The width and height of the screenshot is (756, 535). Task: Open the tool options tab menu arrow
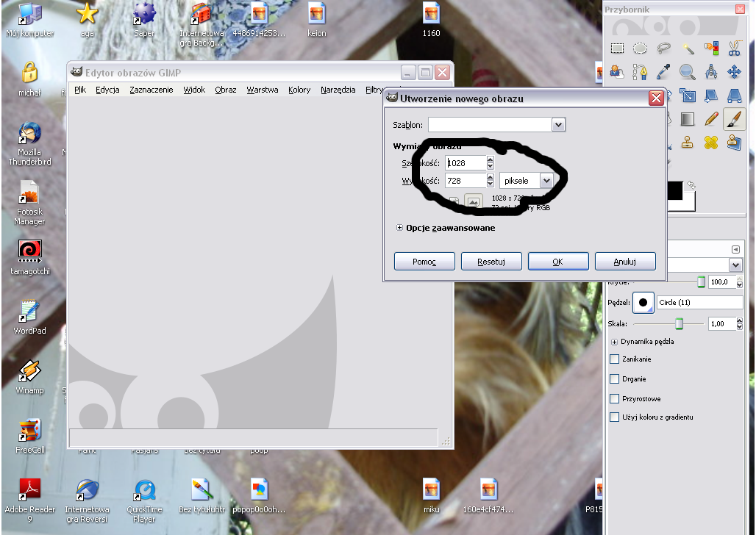pos(735,249)
